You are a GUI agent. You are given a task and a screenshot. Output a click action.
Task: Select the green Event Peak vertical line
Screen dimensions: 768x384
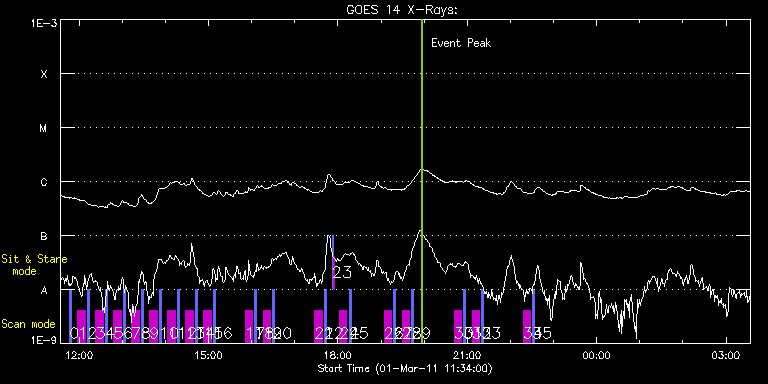coord(422,181)
